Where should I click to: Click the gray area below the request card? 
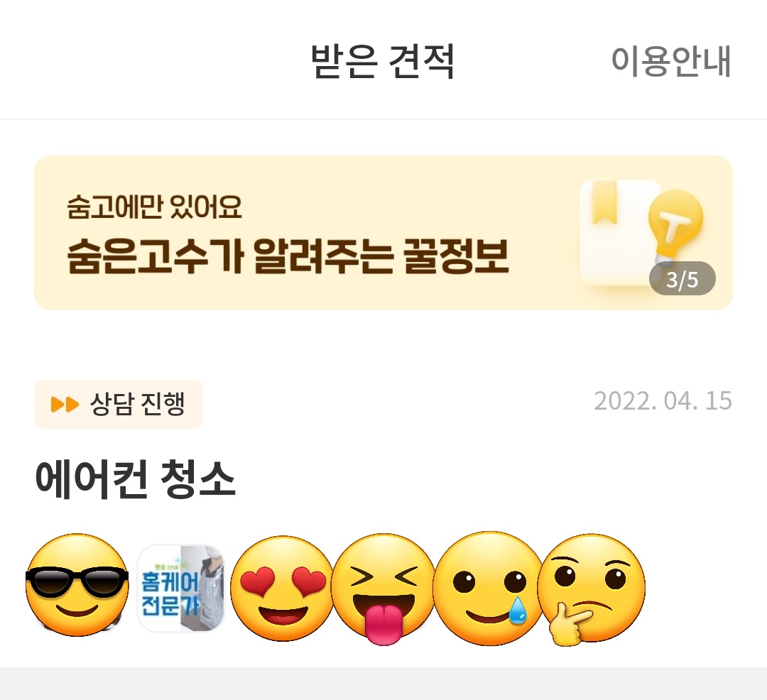pos(383,684)
